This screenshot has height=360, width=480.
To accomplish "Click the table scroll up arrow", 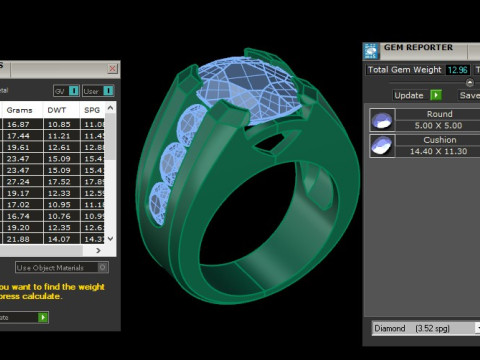I will 110,108.
